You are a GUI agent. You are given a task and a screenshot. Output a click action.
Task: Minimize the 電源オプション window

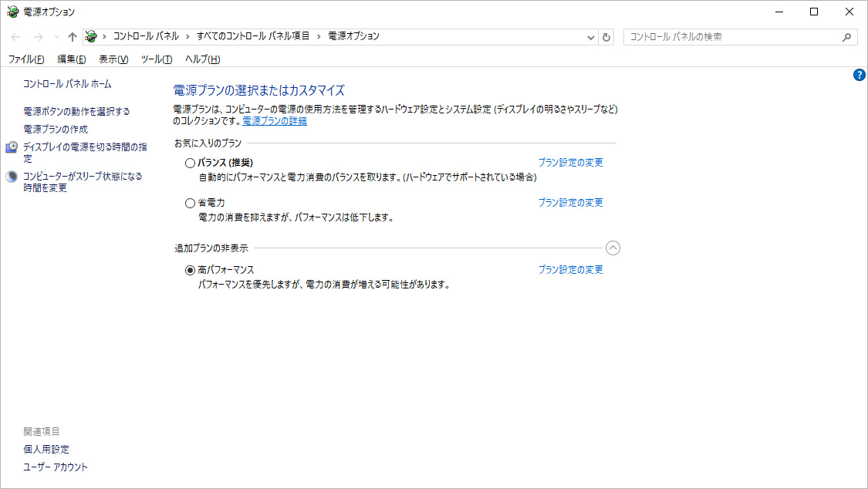pos(779,12)
